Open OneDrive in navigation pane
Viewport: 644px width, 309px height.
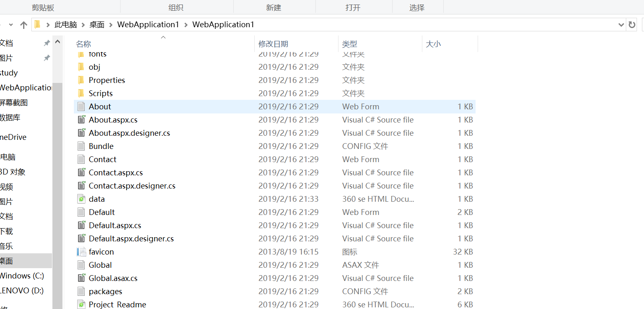13,137
